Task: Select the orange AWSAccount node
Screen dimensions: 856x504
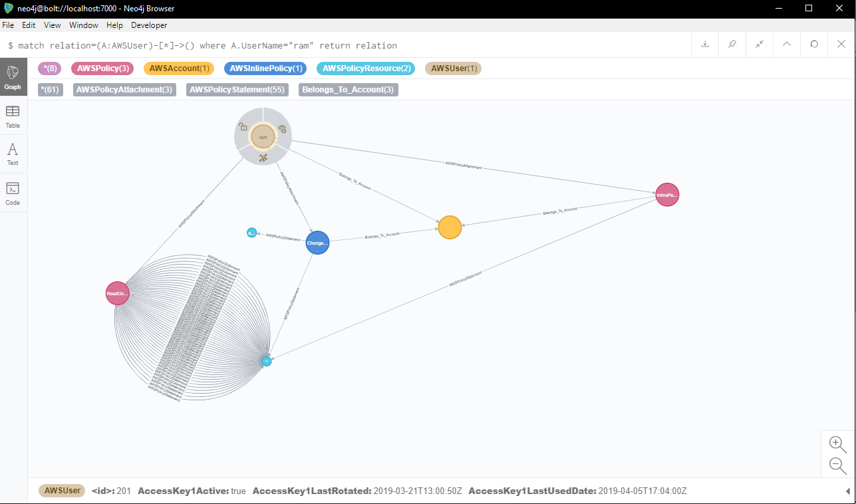Action: tap(450, 227)
